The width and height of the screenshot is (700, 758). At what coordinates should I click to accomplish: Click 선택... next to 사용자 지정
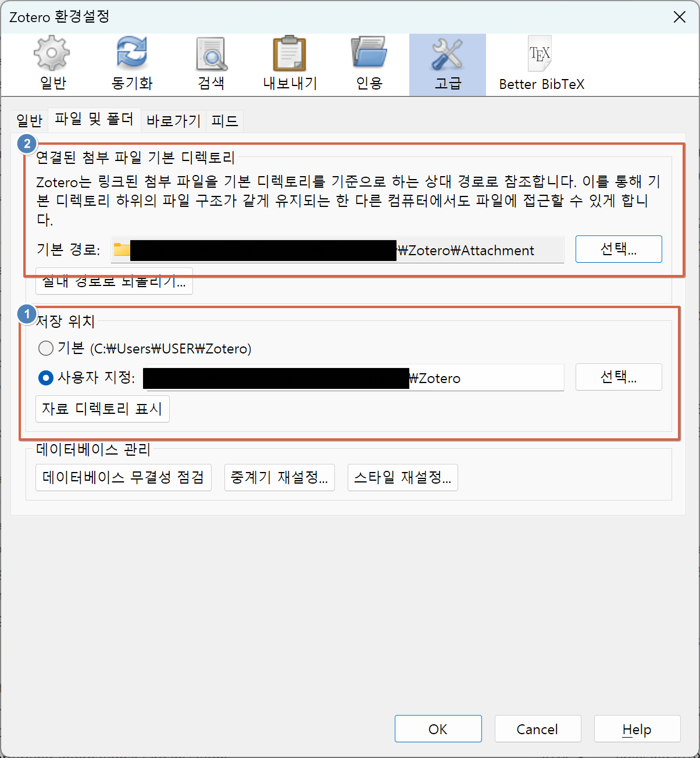[619, 377]
